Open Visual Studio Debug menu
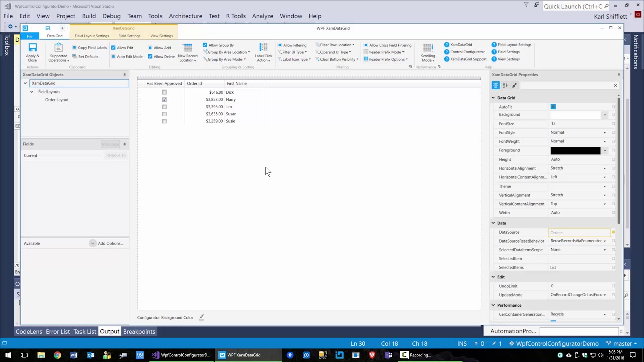 click(x=111, y=16)
